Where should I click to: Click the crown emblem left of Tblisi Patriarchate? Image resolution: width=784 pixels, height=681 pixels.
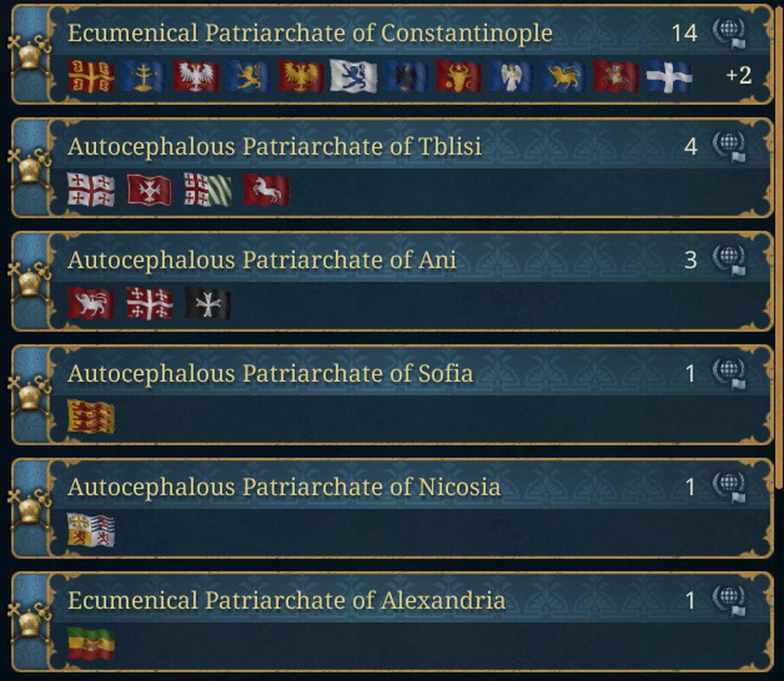click(29, 168)
